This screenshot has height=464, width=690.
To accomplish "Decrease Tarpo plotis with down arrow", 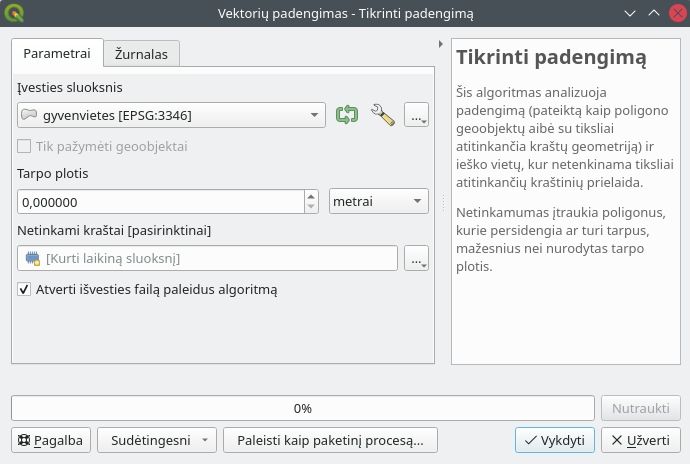I will pos(311,207).
